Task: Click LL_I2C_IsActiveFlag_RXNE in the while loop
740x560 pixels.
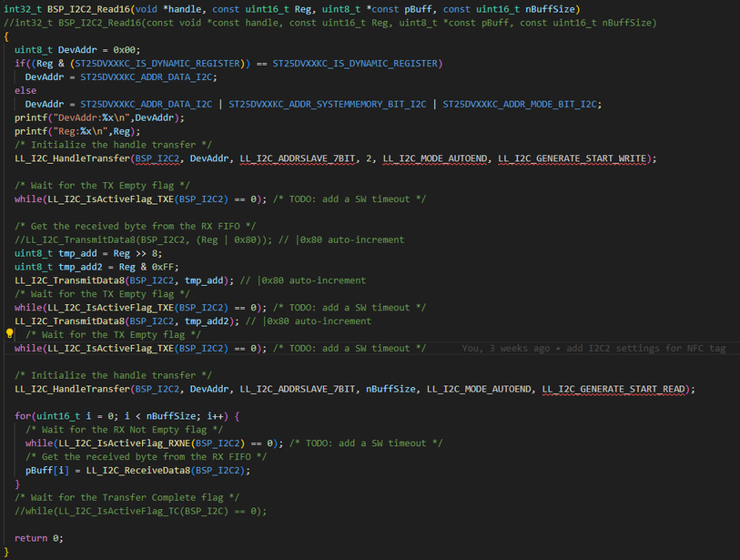Action: pos(125,443)
